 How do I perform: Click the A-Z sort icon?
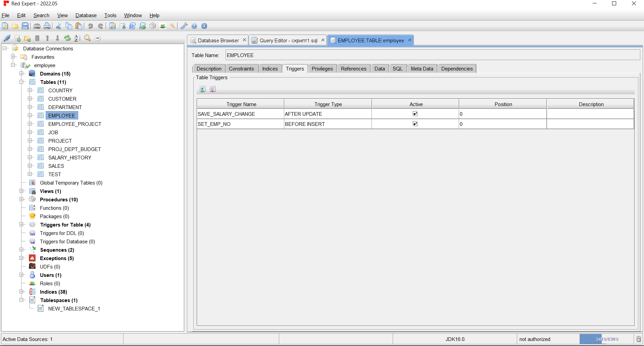click(x=77, y=38)
